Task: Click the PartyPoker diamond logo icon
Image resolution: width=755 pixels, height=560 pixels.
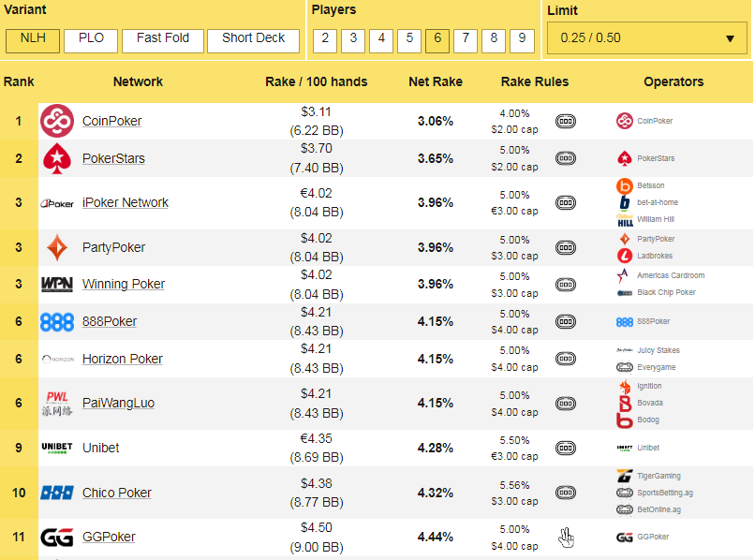Action: point(57,247)
